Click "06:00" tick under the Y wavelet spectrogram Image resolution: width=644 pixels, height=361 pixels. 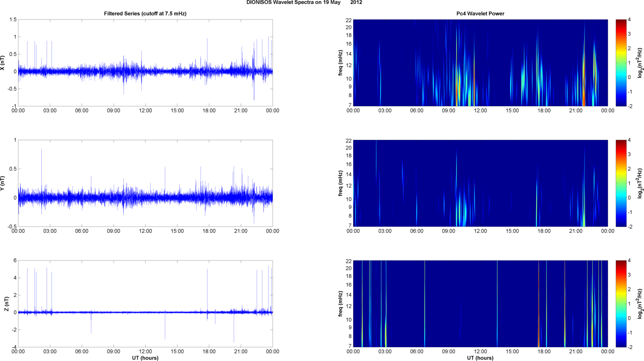tap(416, 231)
